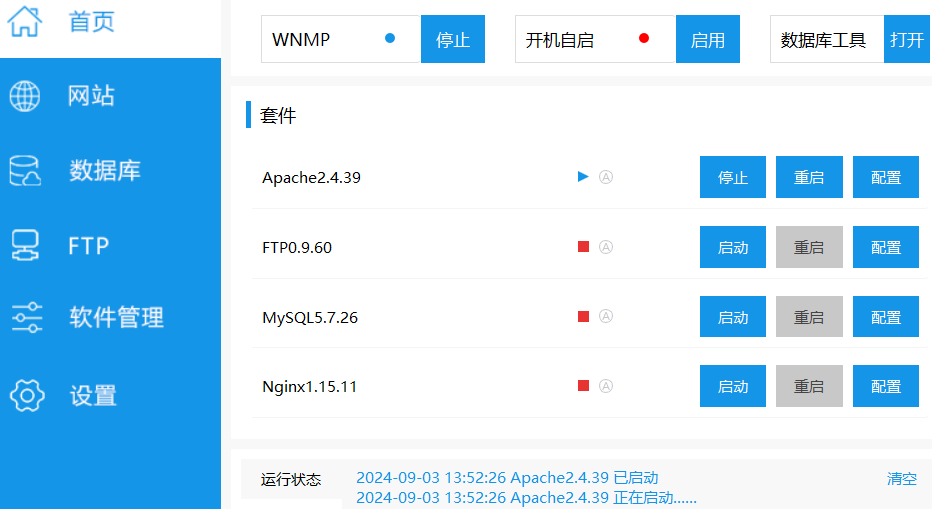Open FTP0.9.60 配置 settings
This screenshot has width=932, height=509.
click(x=886, y=247)
